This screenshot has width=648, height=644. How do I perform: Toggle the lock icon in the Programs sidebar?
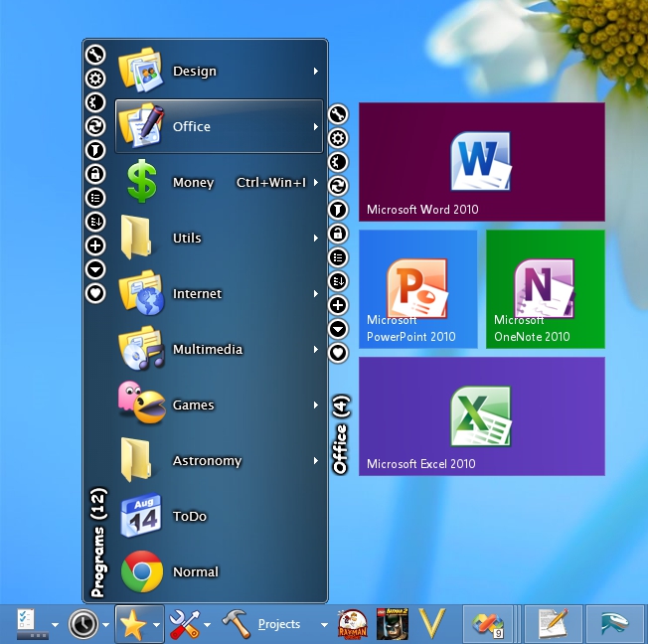pyautogui.click(x=95, y=174)
